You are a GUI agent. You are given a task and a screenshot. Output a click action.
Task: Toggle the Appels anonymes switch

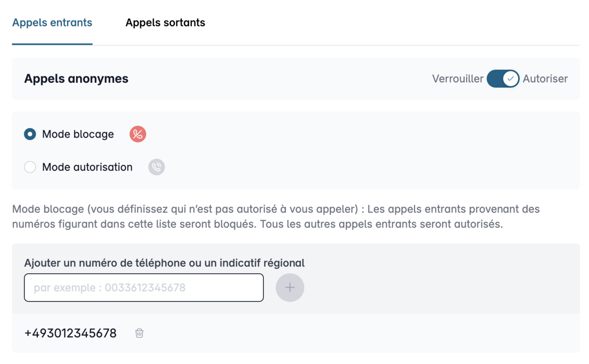pos(503,78)
